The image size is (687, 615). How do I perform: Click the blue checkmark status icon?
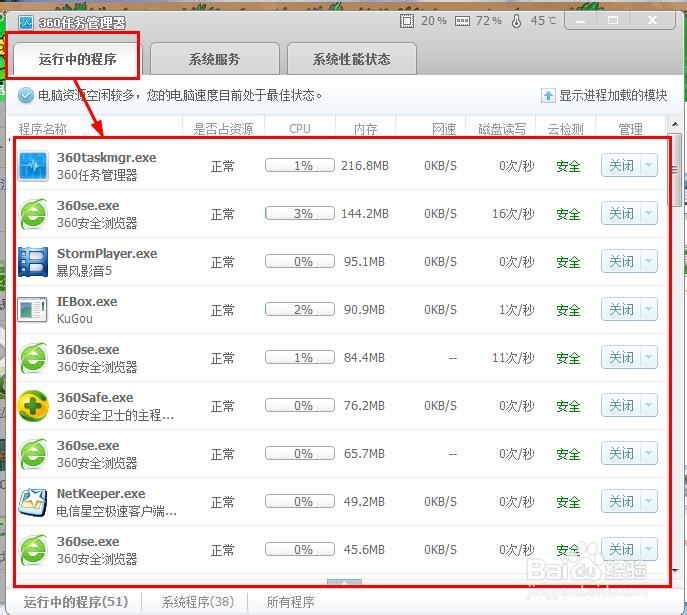tap(25, 95)
